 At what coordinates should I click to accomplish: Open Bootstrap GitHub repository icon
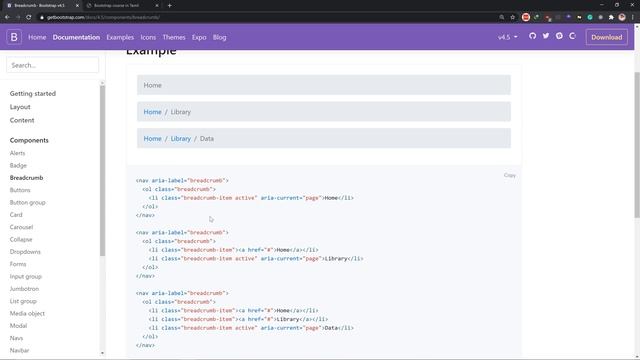(532, 36)
